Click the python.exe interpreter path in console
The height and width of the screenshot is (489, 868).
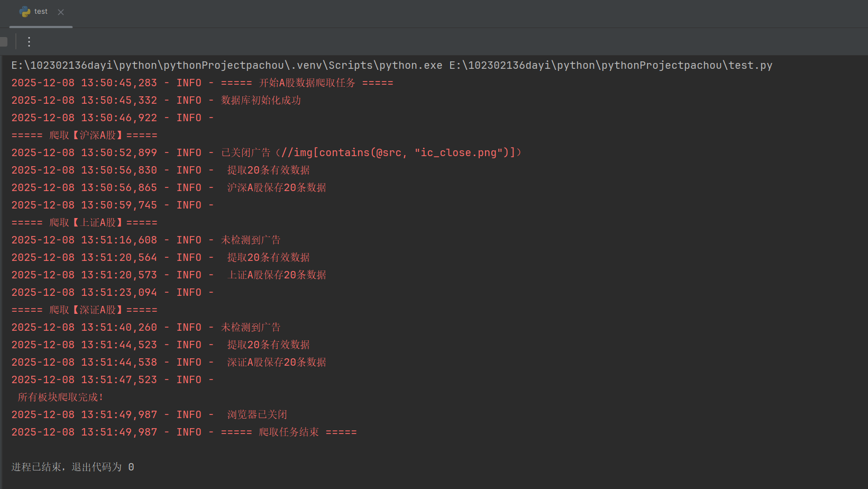point(227,65)
